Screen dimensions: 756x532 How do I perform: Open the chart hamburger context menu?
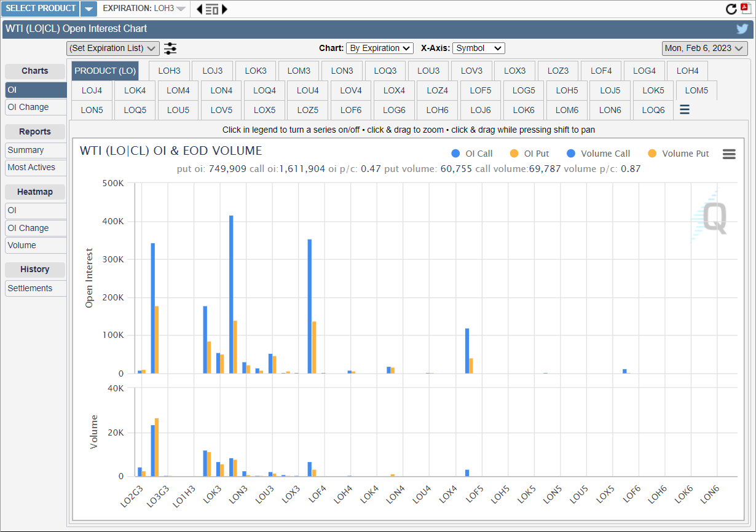[x=729, y=154]
